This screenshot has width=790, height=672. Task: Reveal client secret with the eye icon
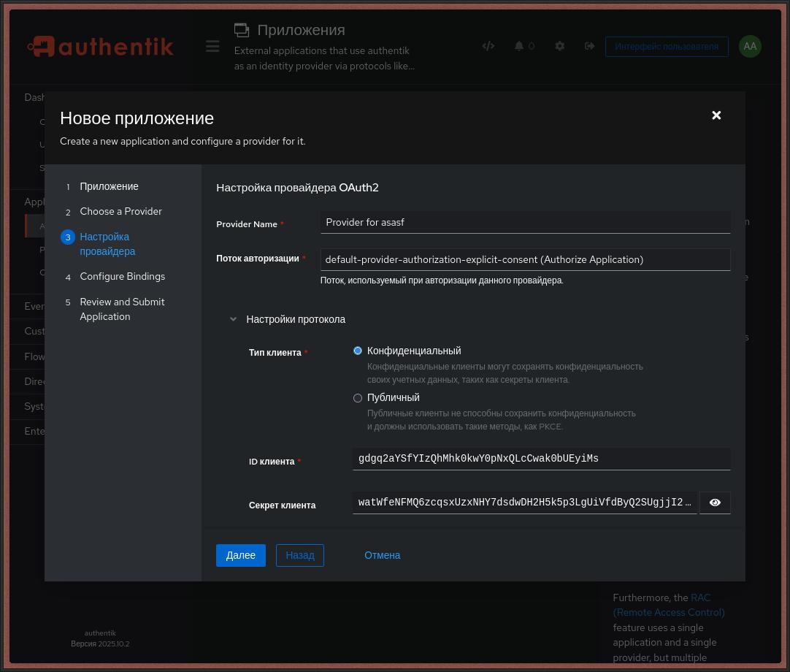coord(715,503)
